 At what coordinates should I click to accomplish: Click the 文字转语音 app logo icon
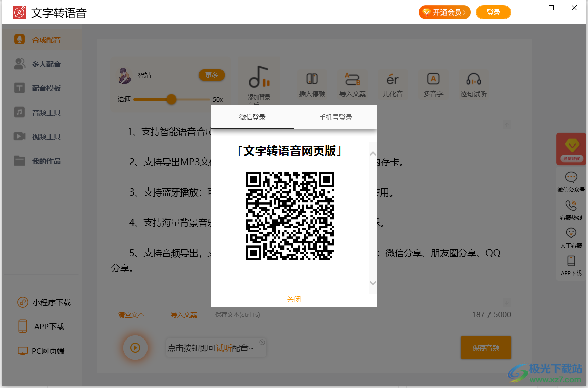pyautogui.click(x=19, y=12)
